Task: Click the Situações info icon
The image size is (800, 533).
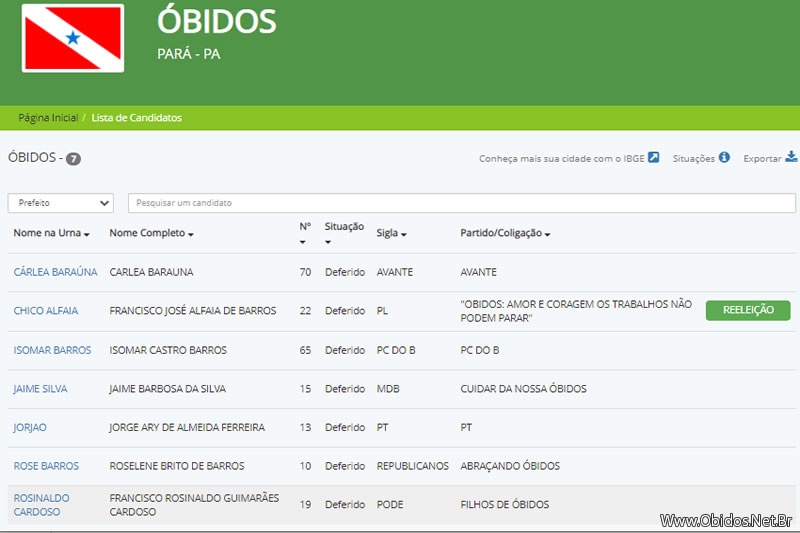Action: [x=724, y=157]
